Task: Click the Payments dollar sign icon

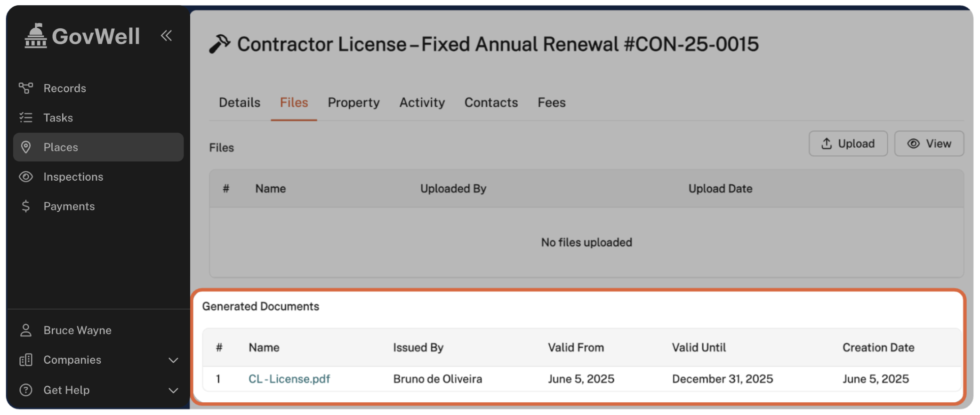Action: pos(26,206)
